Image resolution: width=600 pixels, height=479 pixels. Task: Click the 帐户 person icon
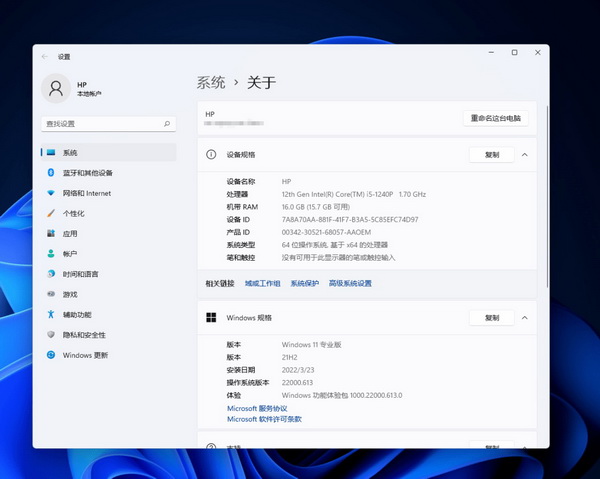click(x=51, y=254)
